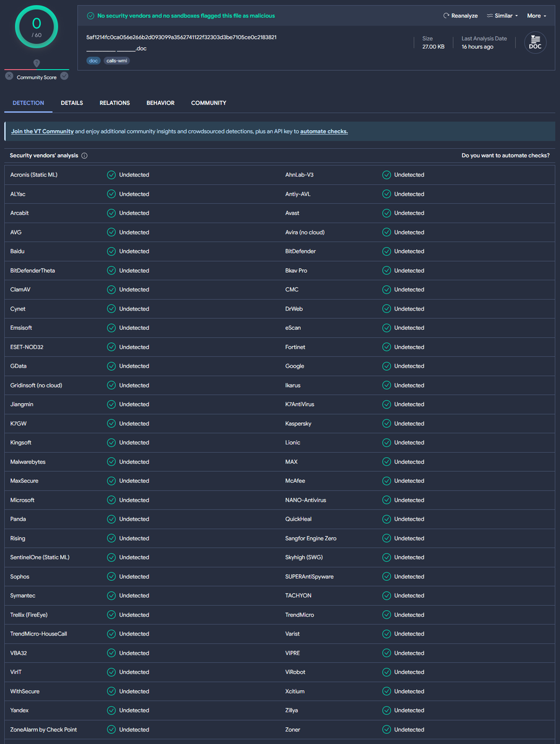Click the community score location pin marker

[37, 63]
